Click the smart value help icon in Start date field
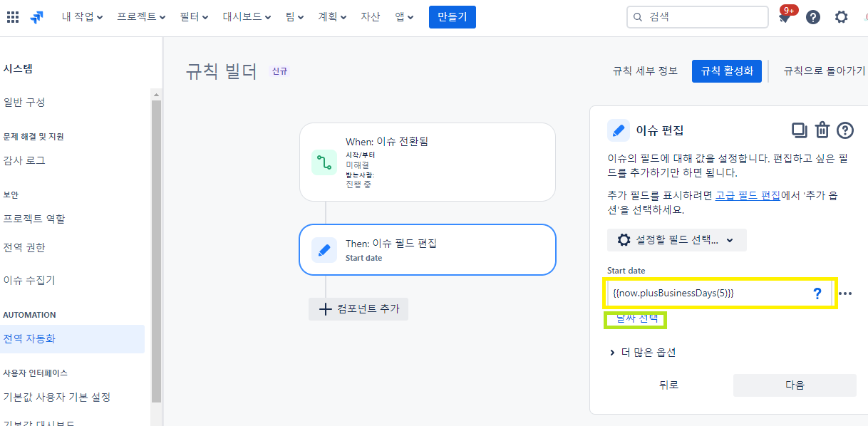Image resolution: width=868 pixels, height=426 pixels. coord(817,293)
